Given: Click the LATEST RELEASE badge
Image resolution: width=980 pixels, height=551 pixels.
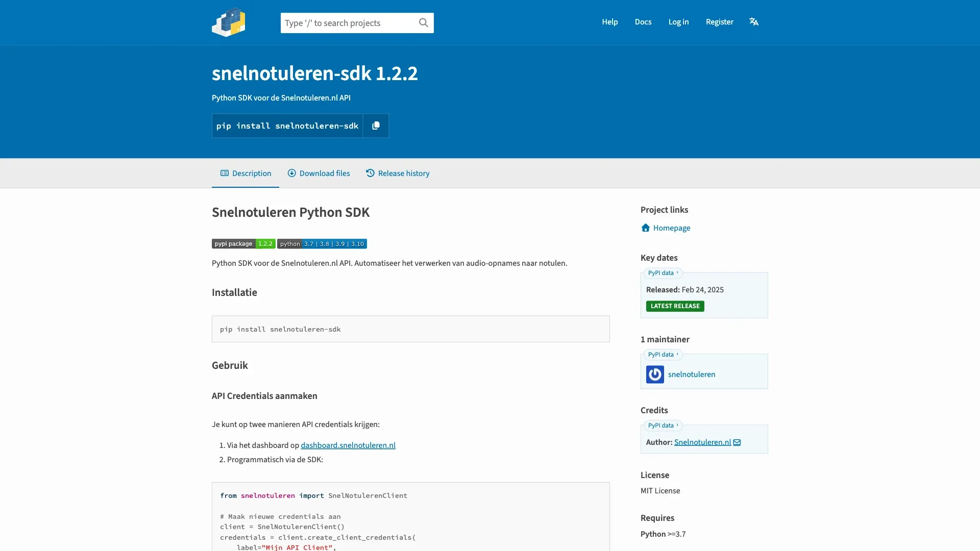Looking at the screenshot, I should click(675, 306).
